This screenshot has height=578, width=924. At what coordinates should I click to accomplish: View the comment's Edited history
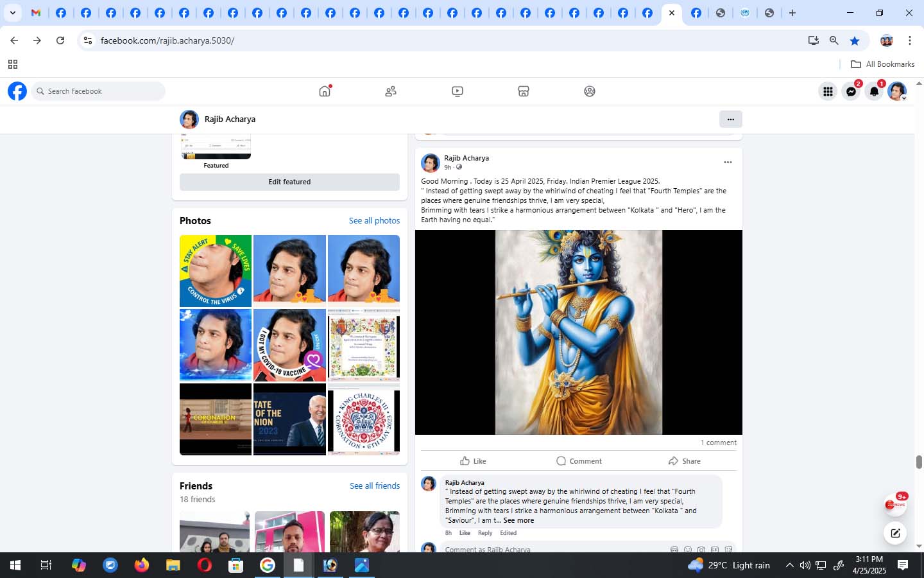508,533
